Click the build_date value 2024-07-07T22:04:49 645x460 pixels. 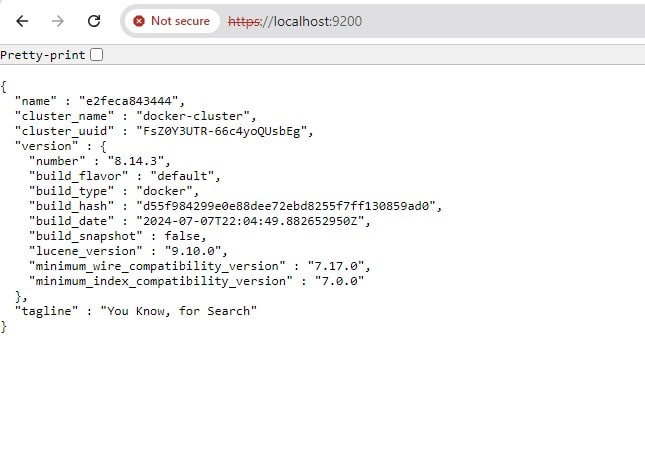pos(250,221)
